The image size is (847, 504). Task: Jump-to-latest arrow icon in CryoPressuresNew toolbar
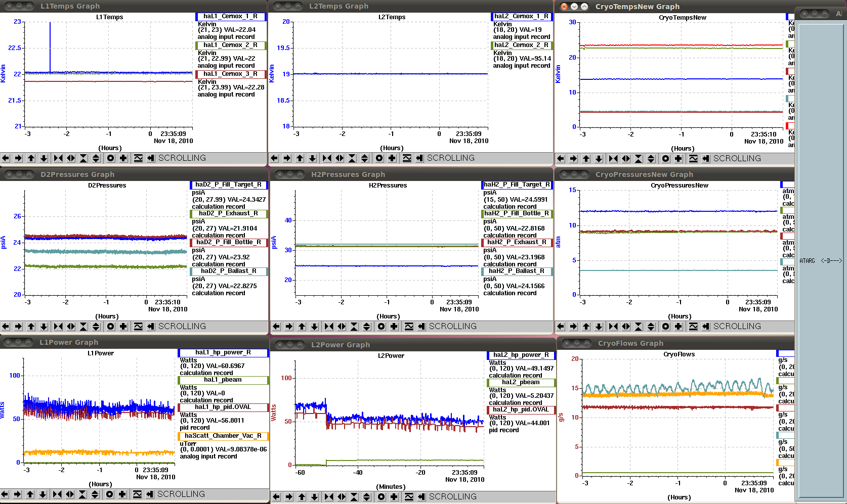(x=705, y=327)
